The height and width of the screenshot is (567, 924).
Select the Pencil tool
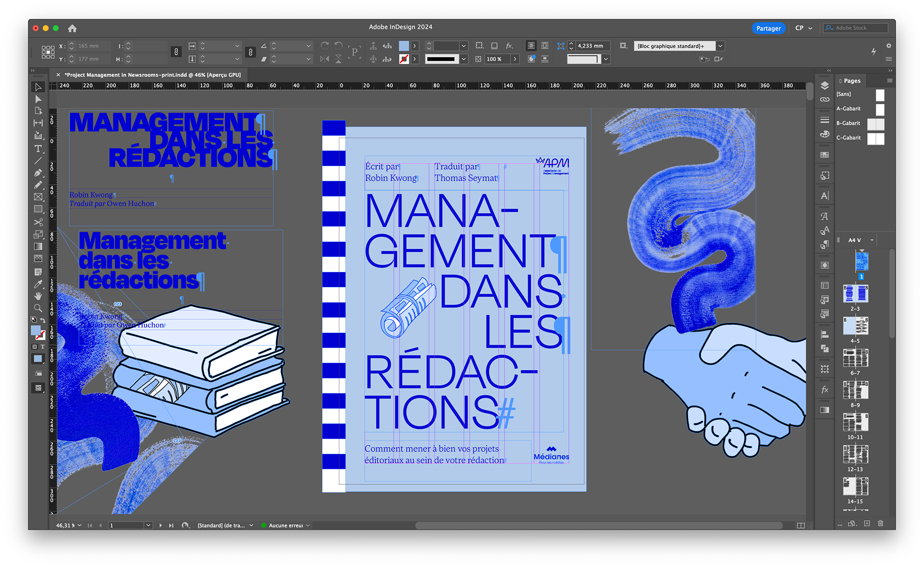(38, 185)
